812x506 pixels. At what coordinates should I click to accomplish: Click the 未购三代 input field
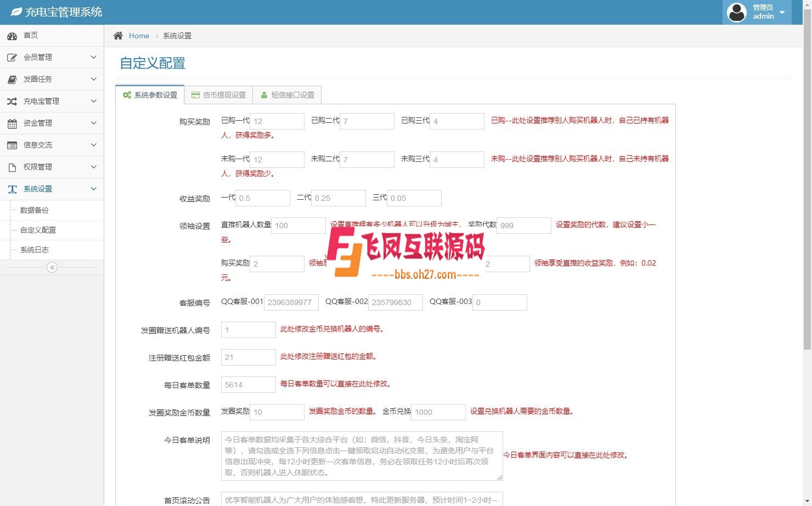tap(457, 160)
